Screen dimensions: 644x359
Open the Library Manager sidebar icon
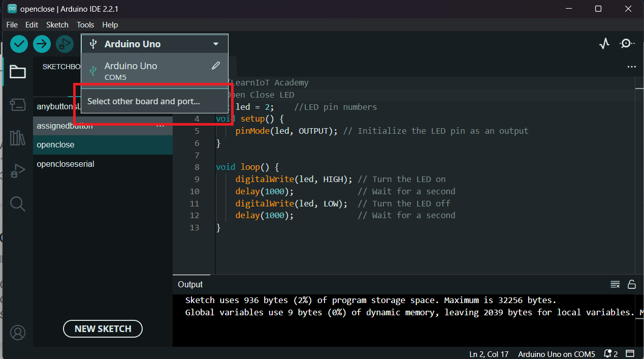tap(18, 138)
